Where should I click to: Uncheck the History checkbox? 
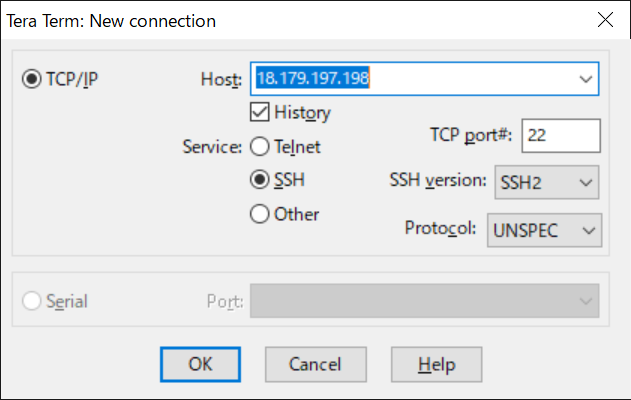(260, 112)
